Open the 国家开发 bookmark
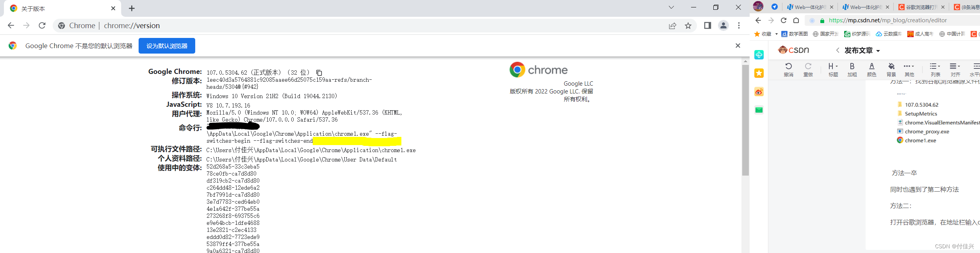Image resolution: width=980 pixels, height=253 pixels. (x=826, y=34)
